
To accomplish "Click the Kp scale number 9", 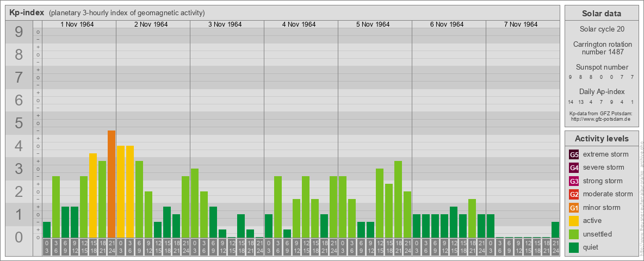I will (19, 32).
